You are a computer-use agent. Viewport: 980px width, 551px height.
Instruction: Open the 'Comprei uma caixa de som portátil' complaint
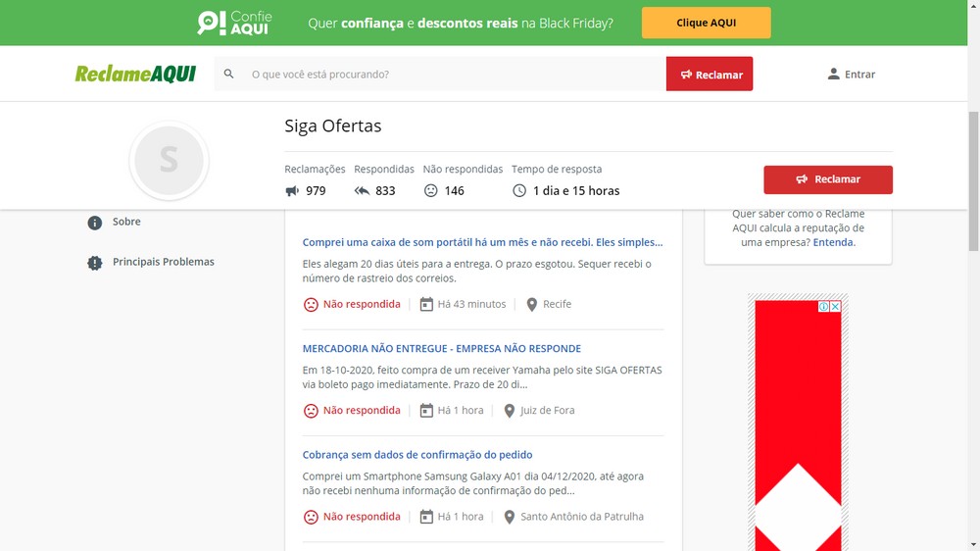(482, 242)
